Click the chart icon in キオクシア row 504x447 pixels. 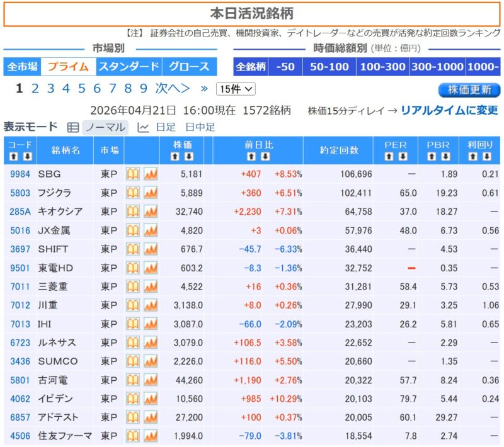[x=151, y=212]
